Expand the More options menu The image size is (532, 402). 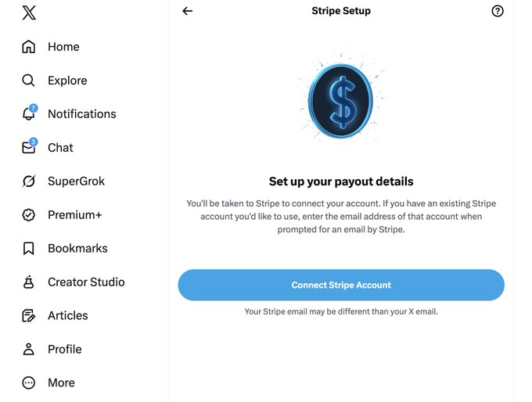(29, 383)
